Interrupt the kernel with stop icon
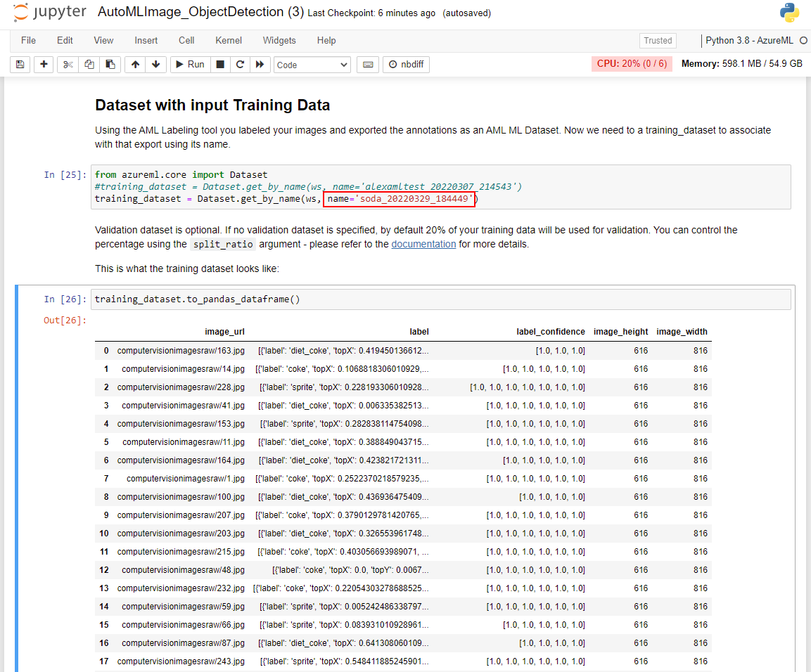Image resolution: width=811 pixels, height=672 pixels. [220, 65]
